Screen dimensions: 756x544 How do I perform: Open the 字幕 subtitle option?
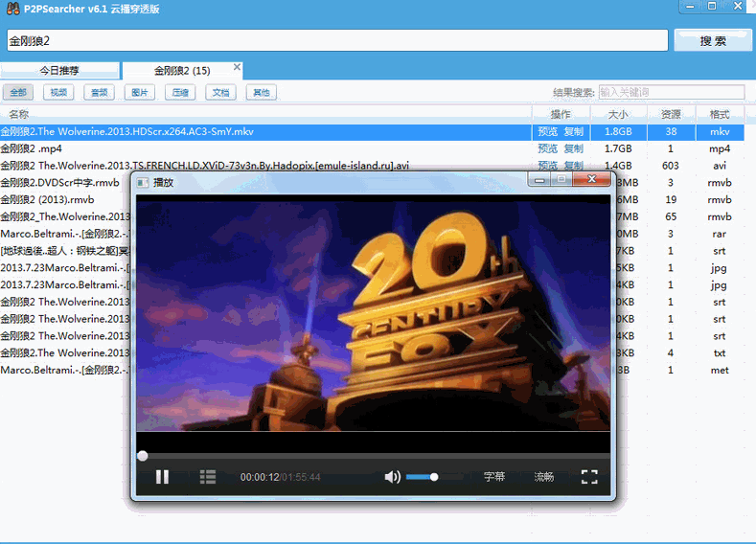click(494, 477)
